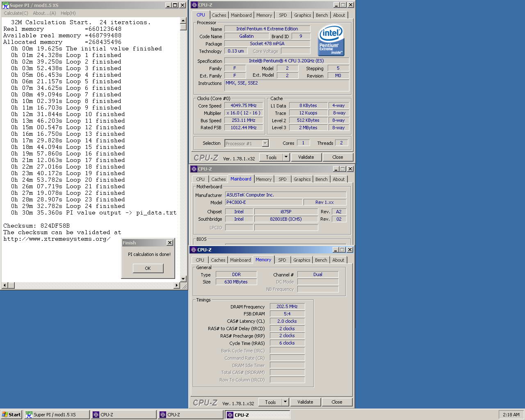Click Super PI vertical scrollbar up arrow

click(183, 21)
